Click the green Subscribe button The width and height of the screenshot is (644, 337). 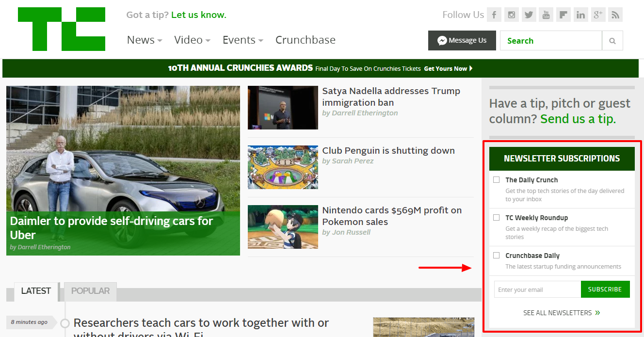point(605,289)
